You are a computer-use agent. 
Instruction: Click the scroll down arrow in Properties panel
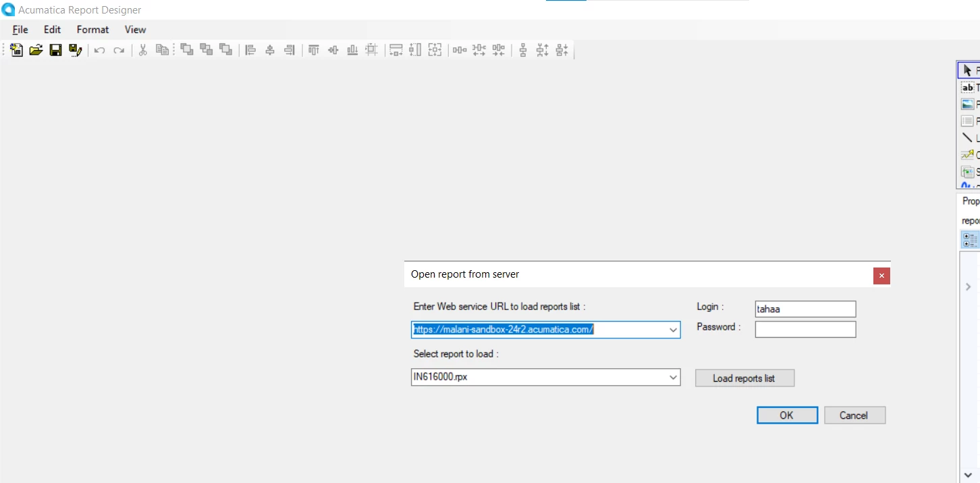(968, 475)
